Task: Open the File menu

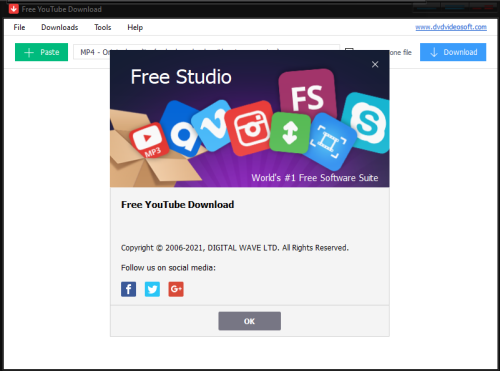Action: click(19, 27)
